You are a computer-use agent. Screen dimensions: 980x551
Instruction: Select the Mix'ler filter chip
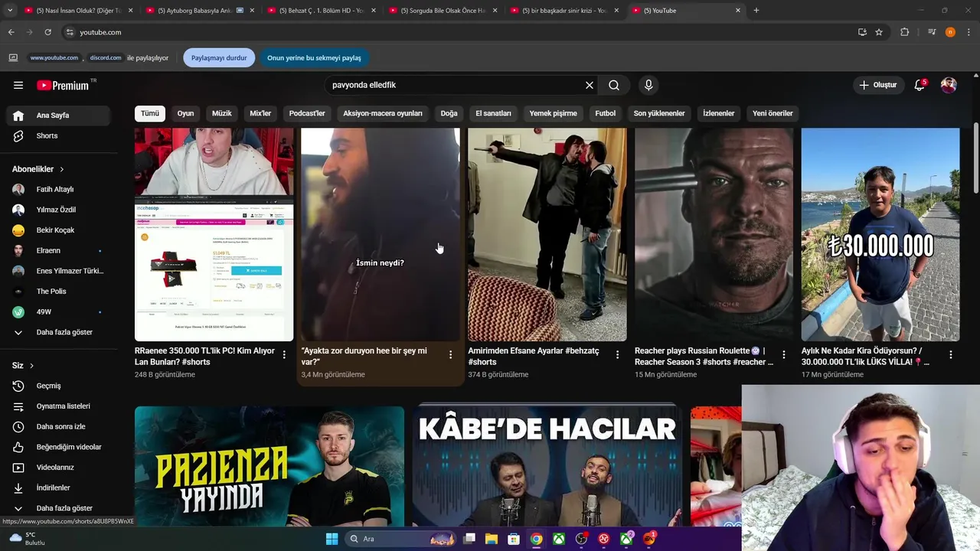tap(260, 113)
